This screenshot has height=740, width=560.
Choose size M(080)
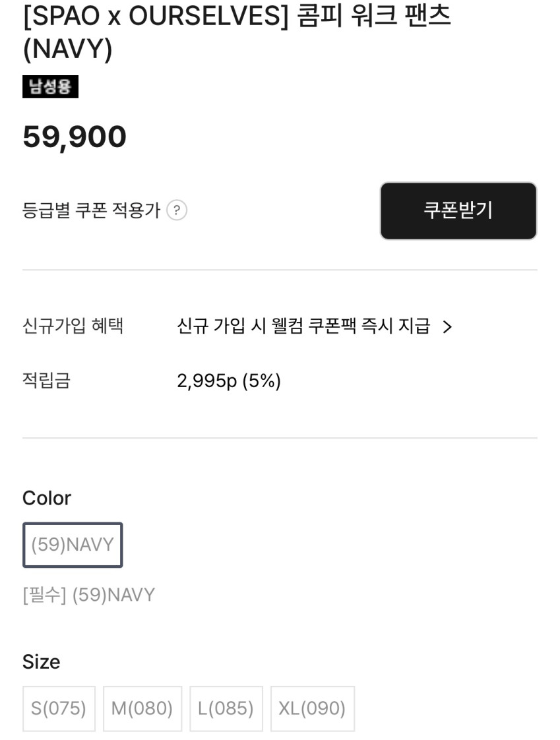142,708
